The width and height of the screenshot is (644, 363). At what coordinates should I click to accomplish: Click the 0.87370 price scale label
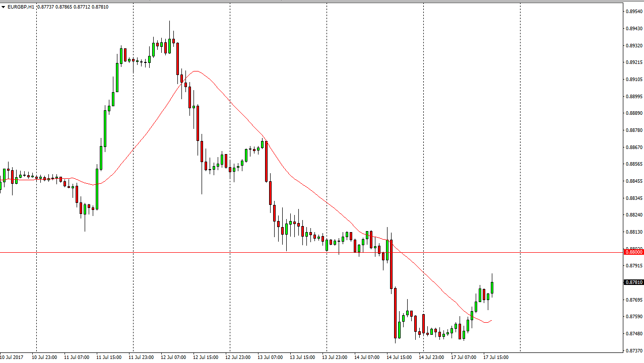point(634,350)
